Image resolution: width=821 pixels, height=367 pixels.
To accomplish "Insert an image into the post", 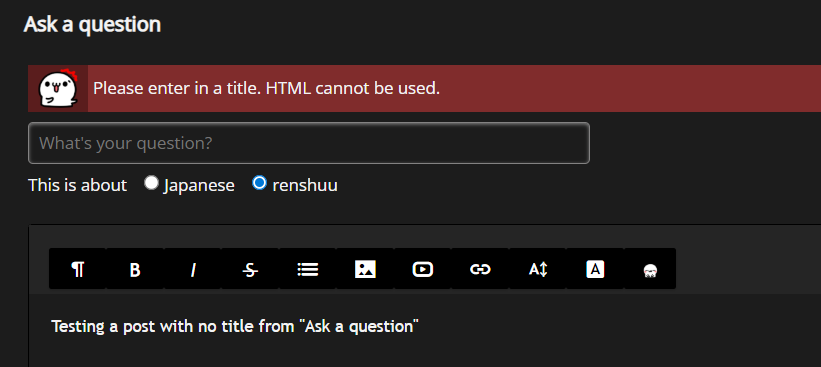I will [x=365, y=269].
